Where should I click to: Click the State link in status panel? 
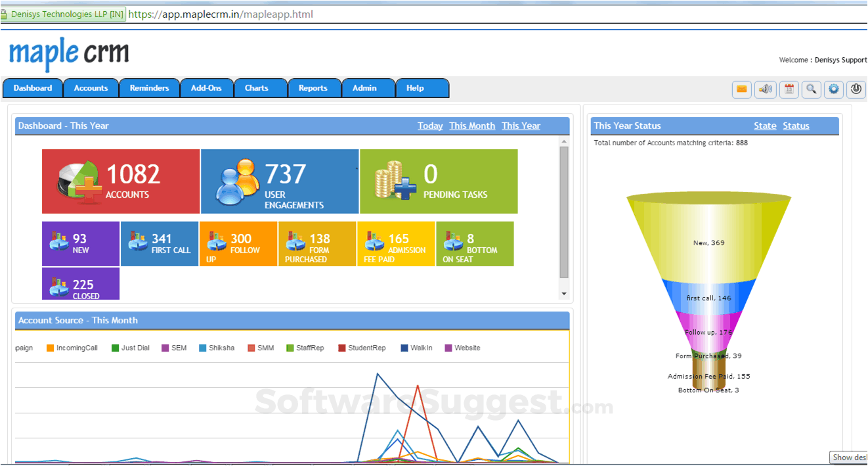click(x=765, y=126)
